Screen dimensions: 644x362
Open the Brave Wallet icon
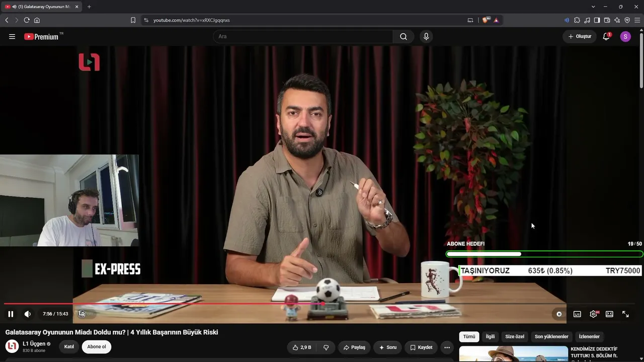click(607, 20)
